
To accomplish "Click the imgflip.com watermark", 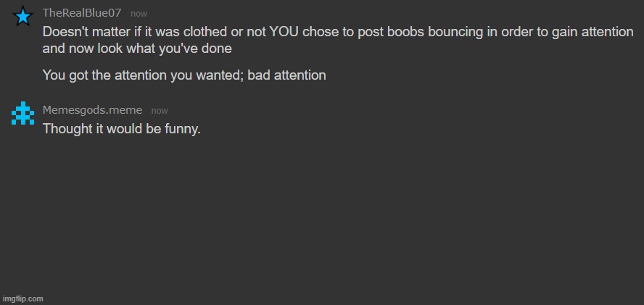I will 23,298.
